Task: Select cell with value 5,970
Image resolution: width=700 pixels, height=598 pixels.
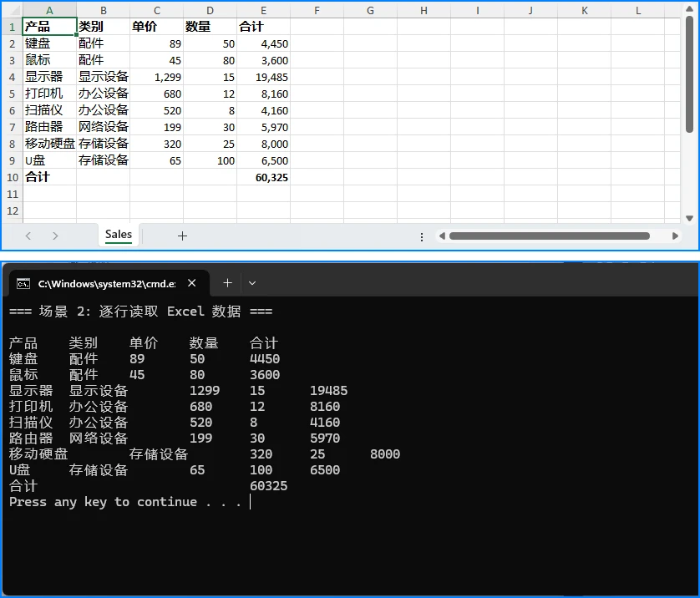Action: coord(263,127)
